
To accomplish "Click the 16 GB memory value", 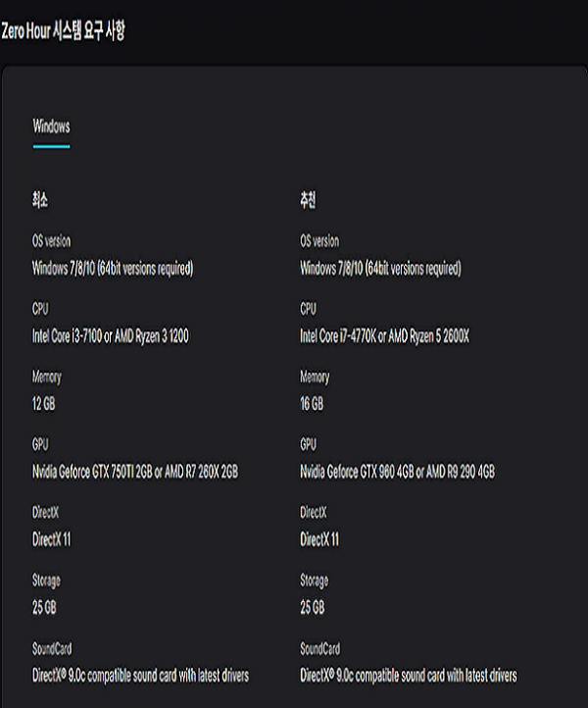I will pyautogui.click(x=312, y=404).
